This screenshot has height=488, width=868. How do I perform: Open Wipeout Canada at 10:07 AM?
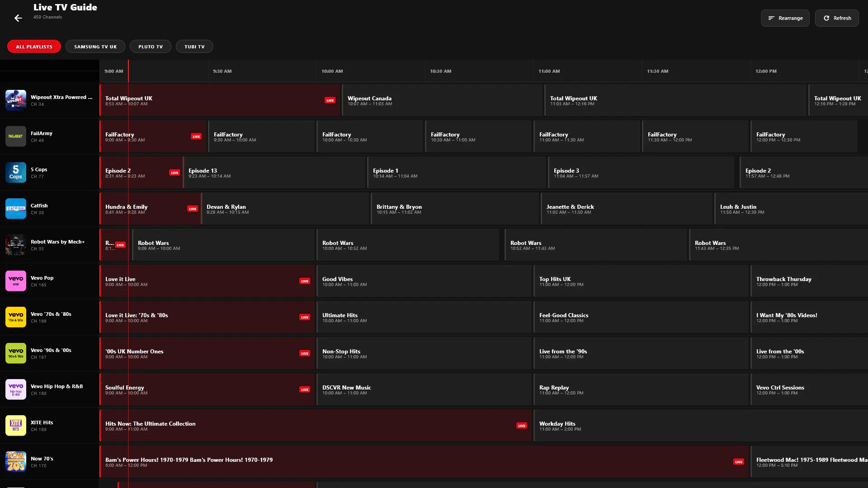point(442,100)
